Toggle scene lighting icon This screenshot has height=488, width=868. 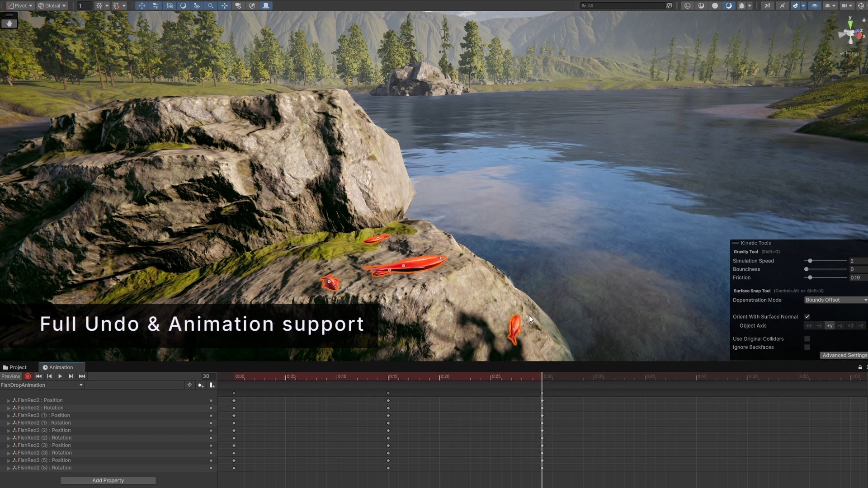pyautogui.click(x=782, y=5)
